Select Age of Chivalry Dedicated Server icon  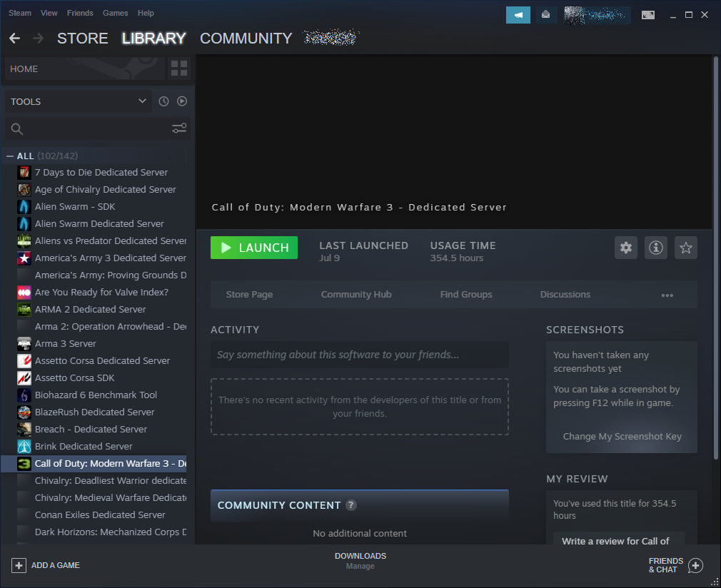(24, 189)
